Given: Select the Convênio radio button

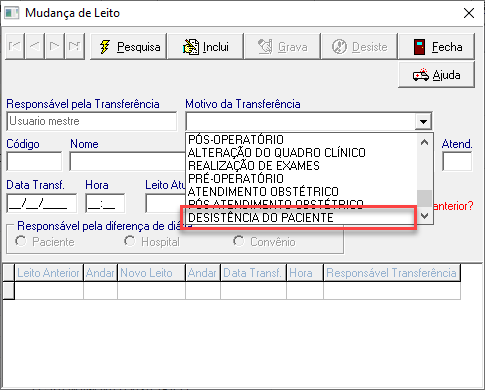Looking at the screenshot, I should (238, 241).
